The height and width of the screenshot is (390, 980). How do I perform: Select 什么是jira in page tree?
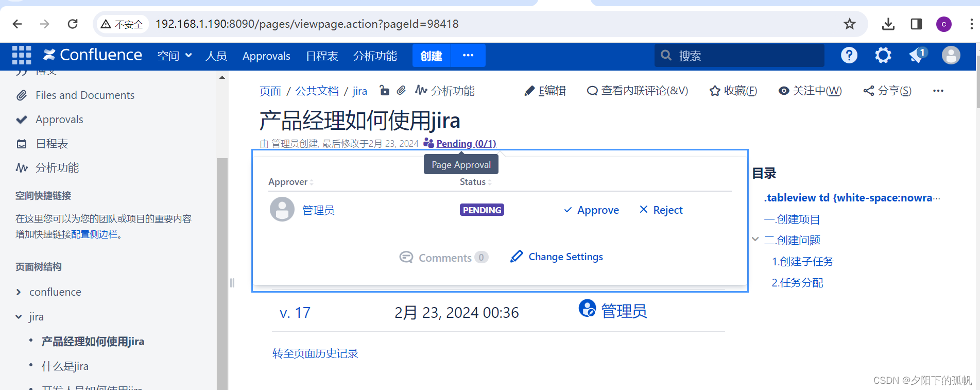65,366
